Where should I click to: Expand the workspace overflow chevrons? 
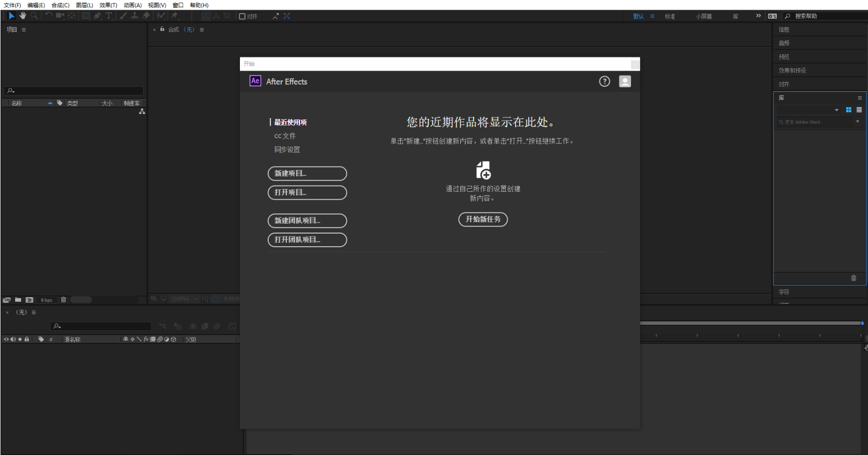(758, 16)
